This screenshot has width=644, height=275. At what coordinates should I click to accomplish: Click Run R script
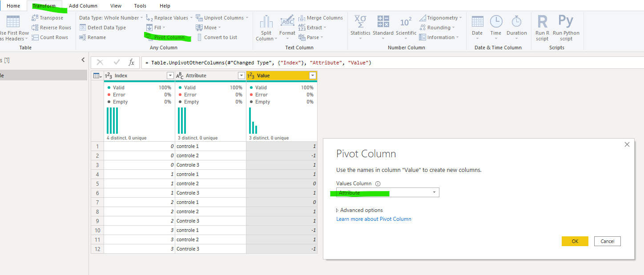pyautogui.click(x=542, y=28)
